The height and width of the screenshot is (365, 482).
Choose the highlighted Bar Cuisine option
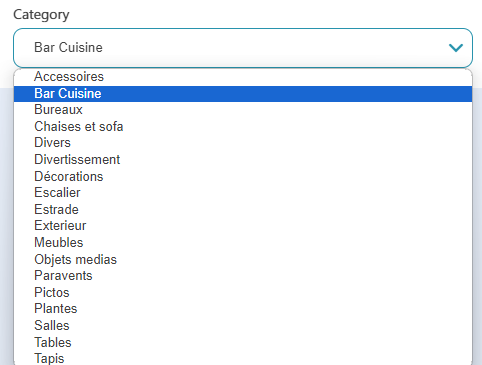(x=243, y=94)
